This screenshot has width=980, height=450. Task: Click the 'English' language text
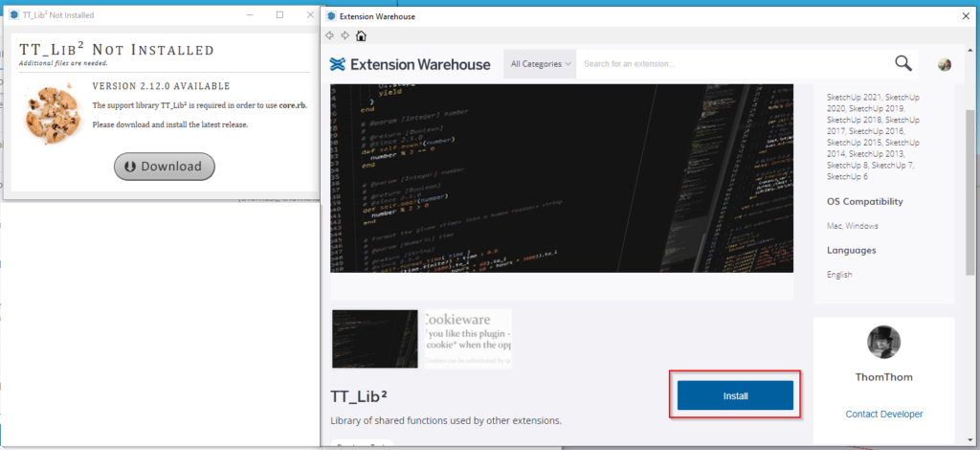[x=839, y=275]
